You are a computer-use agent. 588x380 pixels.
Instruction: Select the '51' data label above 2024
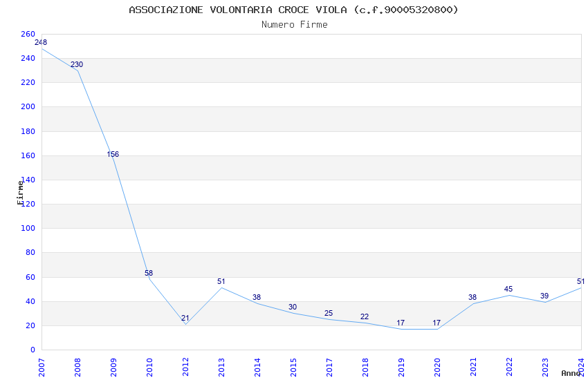(580, 281)
